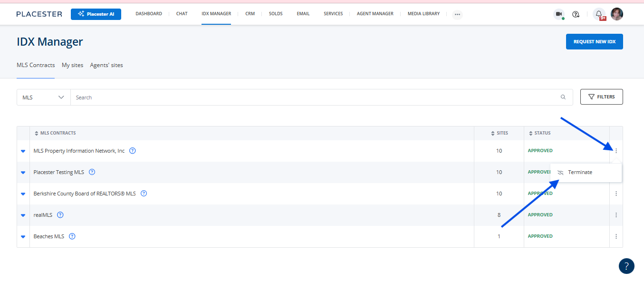This screenshot has height=282, width=644.
Task: Open the floating help button
Action: [x=626, y=266]
